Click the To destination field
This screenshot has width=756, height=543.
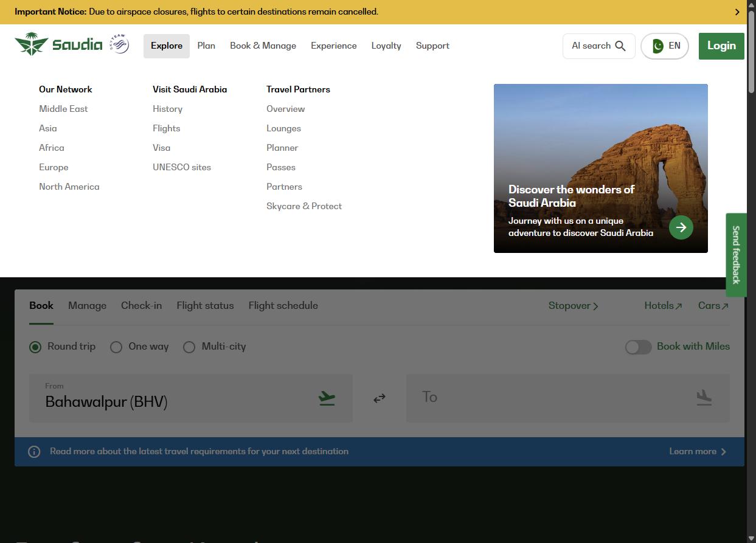[568, 398]
